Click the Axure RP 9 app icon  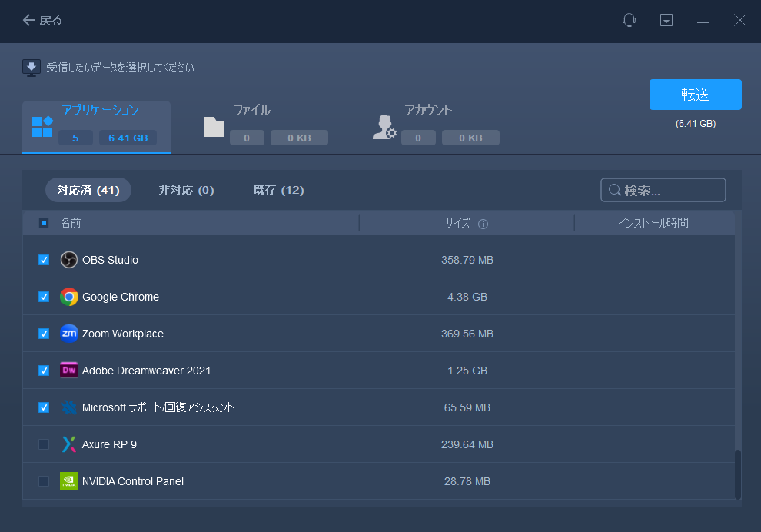[x=69, y=444]
